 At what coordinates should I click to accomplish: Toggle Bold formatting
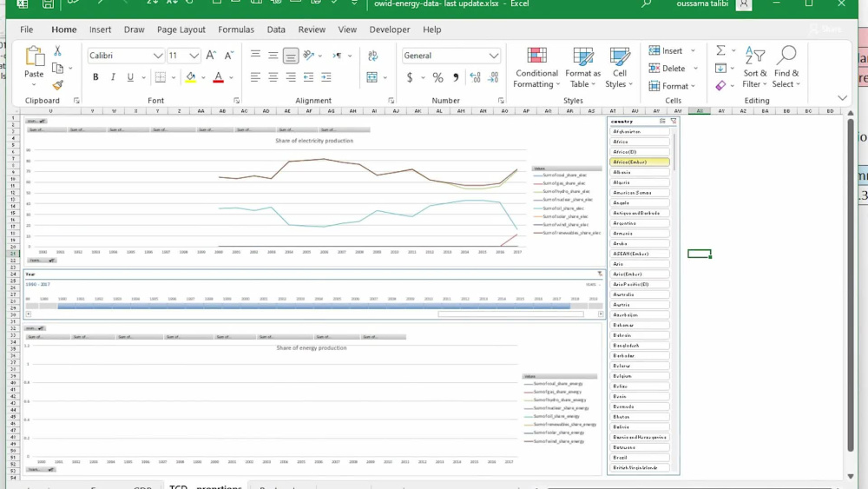pyautogui.click(x=95, y=77)
